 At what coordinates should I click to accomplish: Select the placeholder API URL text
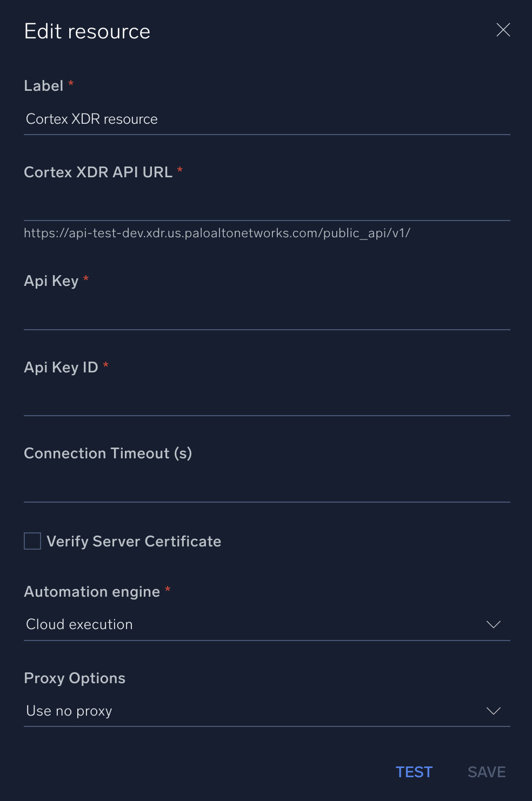coord(217,233)
